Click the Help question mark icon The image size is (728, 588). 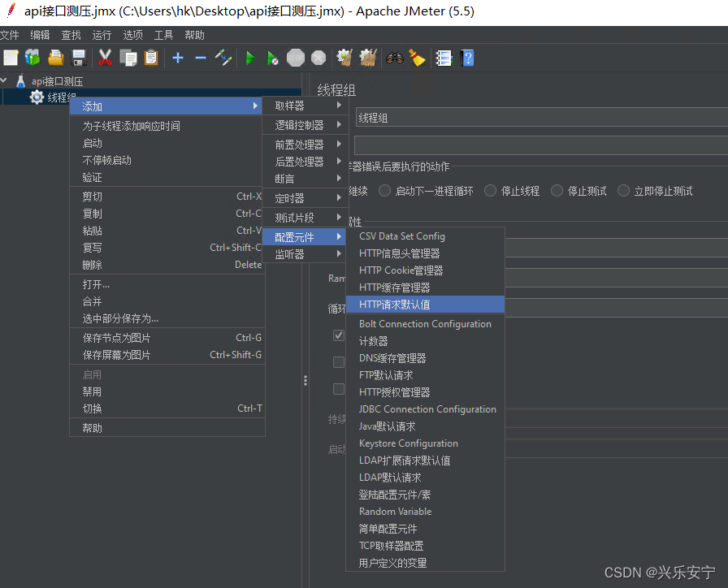pos(467,58)
